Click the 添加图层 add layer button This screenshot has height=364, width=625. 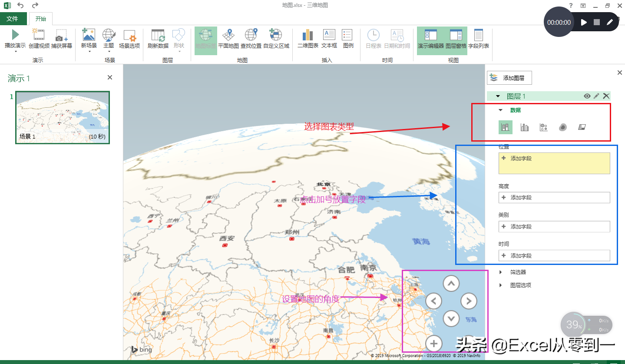point(509,78)
